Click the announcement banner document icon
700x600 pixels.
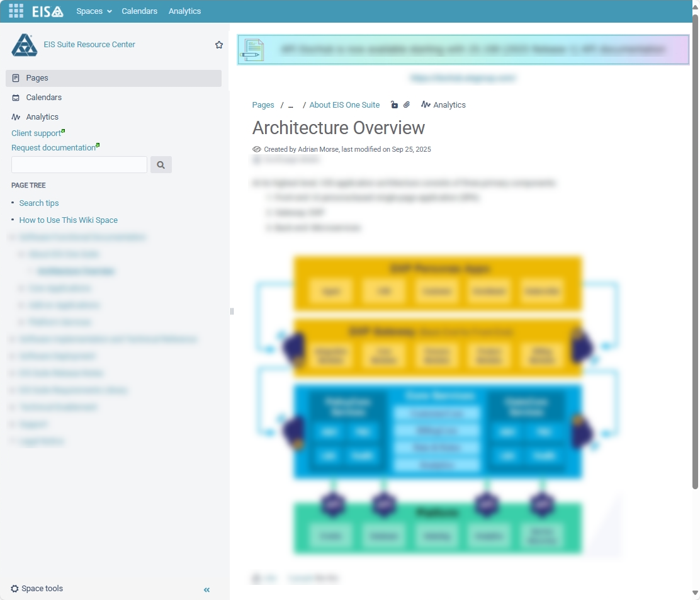252,50
